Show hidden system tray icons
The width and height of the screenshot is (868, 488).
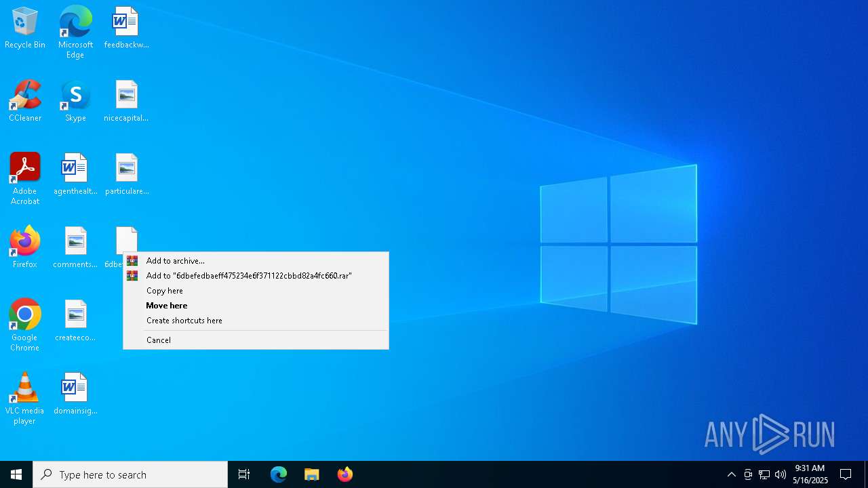(x=731, y=474)
